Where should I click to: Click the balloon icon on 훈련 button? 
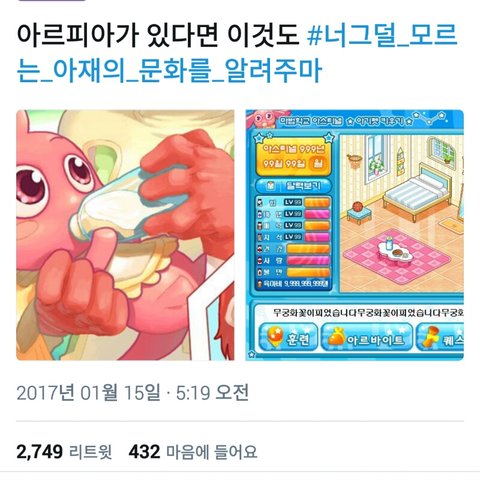click(274, 337)
